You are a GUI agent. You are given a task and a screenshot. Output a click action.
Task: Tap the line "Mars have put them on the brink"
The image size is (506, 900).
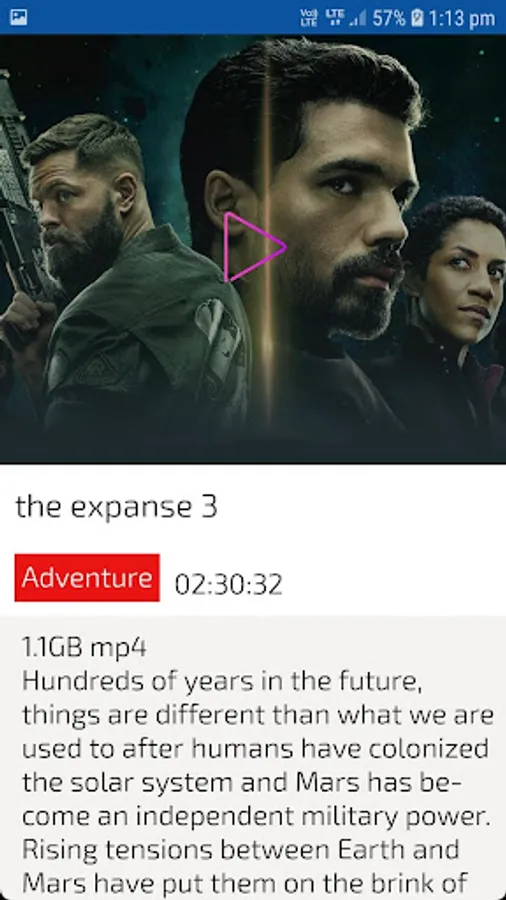pos(245,883)
